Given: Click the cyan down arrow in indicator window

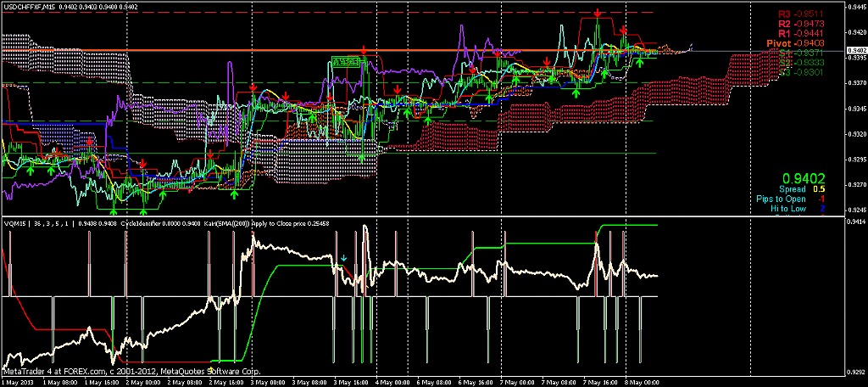Looking at the screenshot, I should (x=343, y=257).
